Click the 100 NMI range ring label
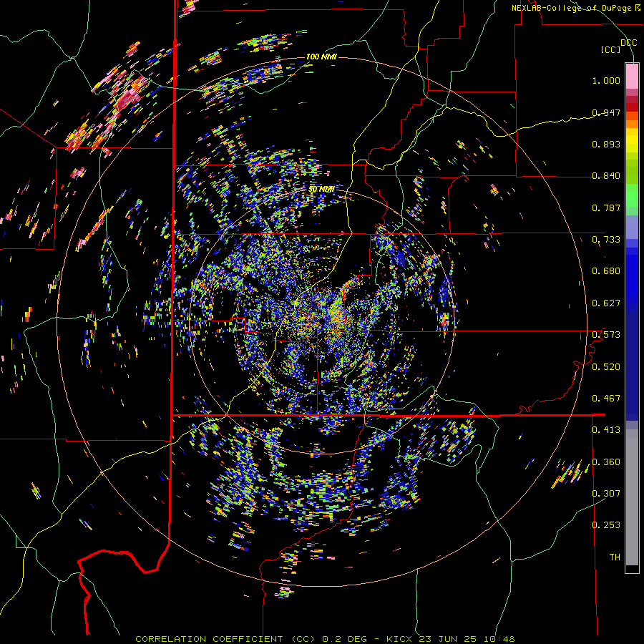This screenshot has height=644, width=644. pyautogui.click(x=321, y=57)
